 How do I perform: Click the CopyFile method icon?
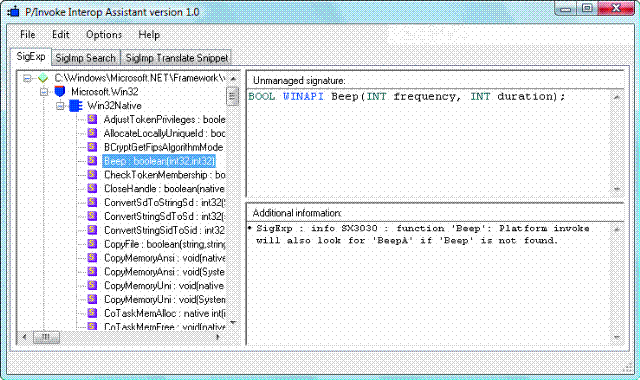point(92,244)
